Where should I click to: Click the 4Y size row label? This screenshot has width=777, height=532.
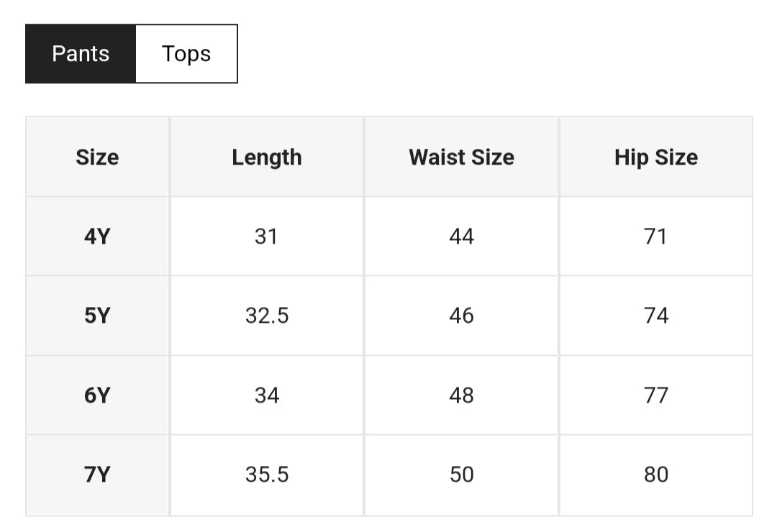point(97,237)
